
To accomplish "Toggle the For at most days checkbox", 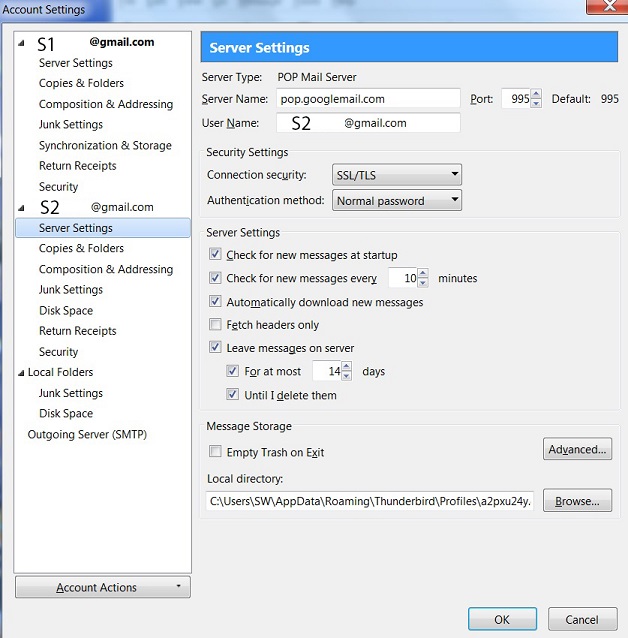I will pyautogui.click(x=232, y=371).
